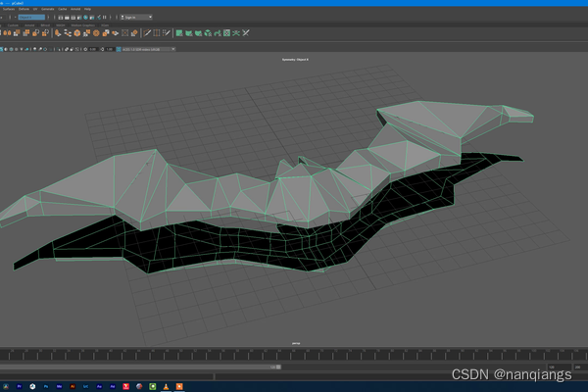
Task: Select the Insert Edge Loop shelf icon
Action: pyautogui.click(x=157, y=33)
